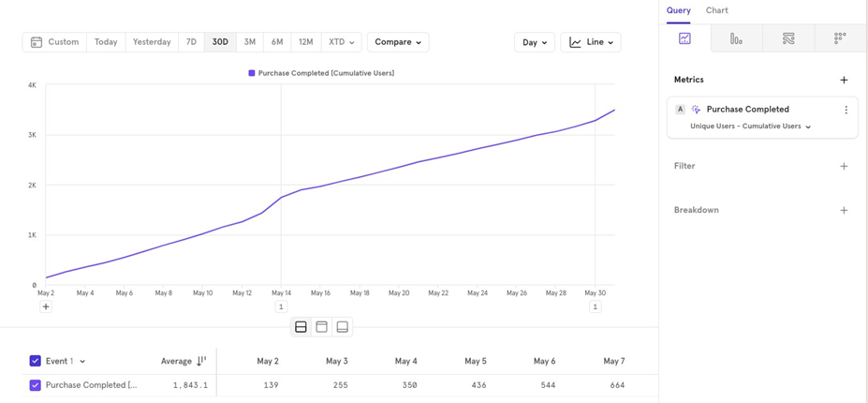Open the Flows report type icon

788,38
